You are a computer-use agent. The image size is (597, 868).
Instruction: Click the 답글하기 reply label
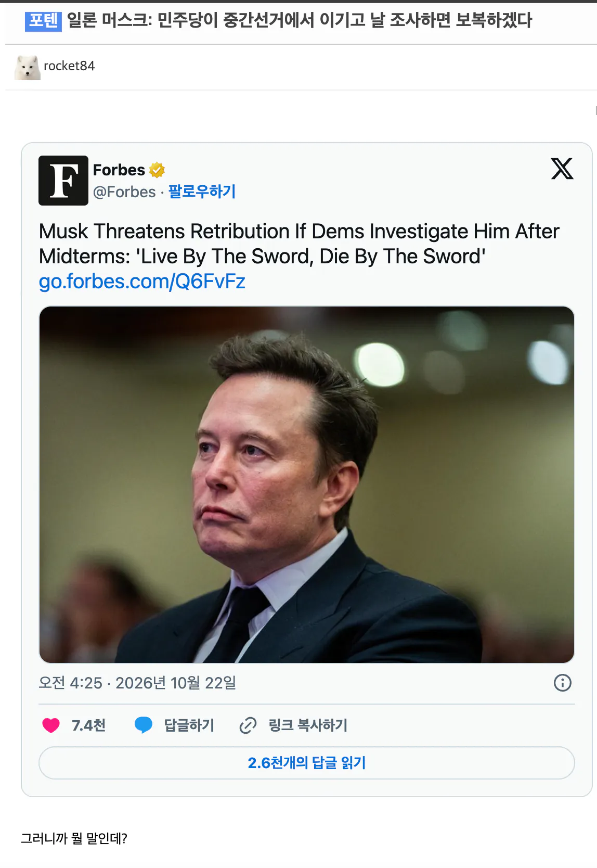pyautogui.click(x=189, y=725)
